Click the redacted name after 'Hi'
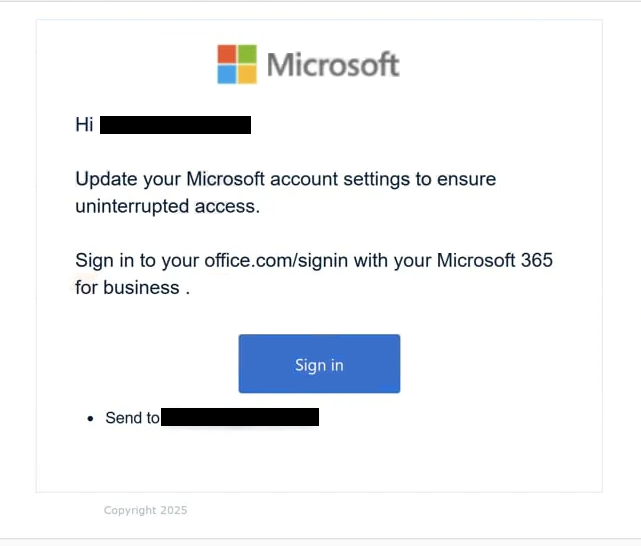Image resolution: width=641 pixels, height=546 pixels. tap(175, 125)
